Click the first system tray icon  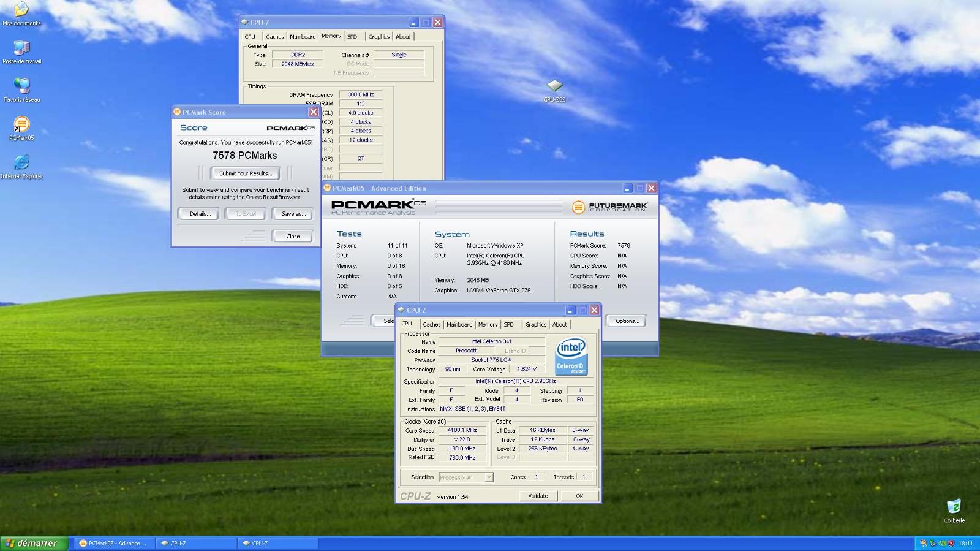coord(924,544)
